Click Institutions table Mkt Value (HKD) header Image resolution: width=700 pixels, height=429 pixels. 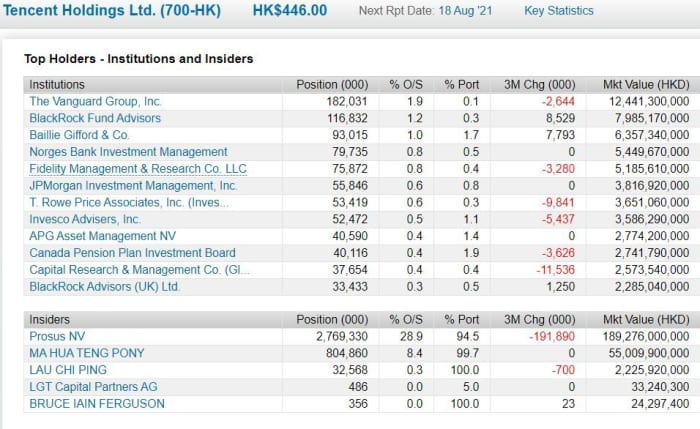pos(646,85)
